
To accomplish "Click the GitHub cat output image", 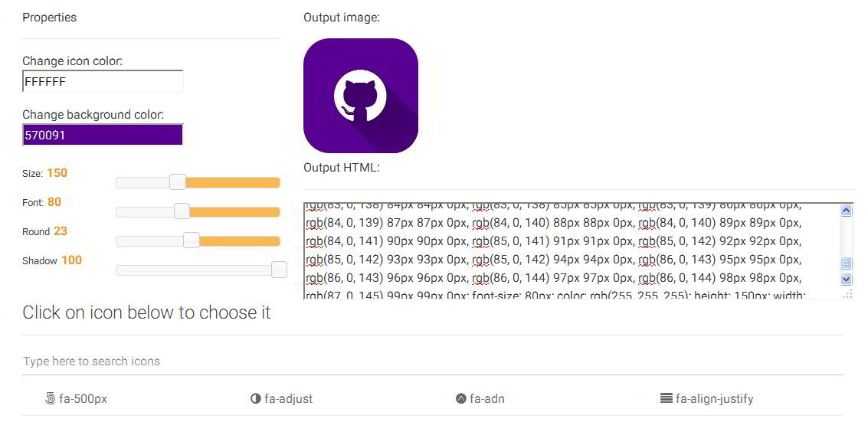I will coord(361,96).
